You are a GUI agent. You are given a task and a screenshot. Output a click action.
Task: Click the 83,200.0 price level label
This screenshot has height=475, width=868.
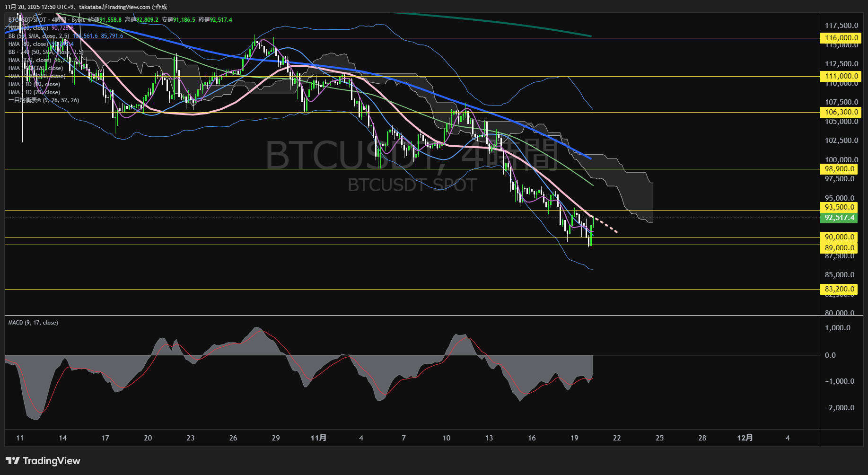840,289
